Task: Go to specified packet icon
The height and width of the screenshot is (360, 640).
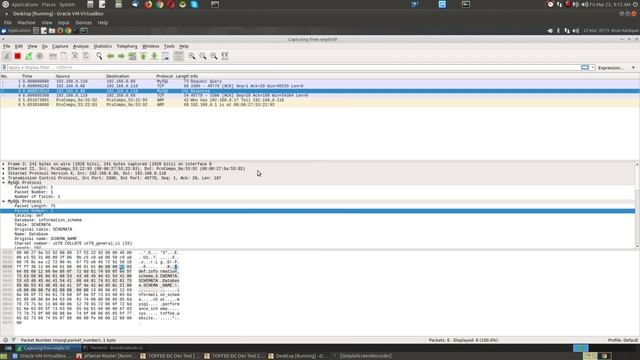Action: pyautogui.click(x=132, y=56)
